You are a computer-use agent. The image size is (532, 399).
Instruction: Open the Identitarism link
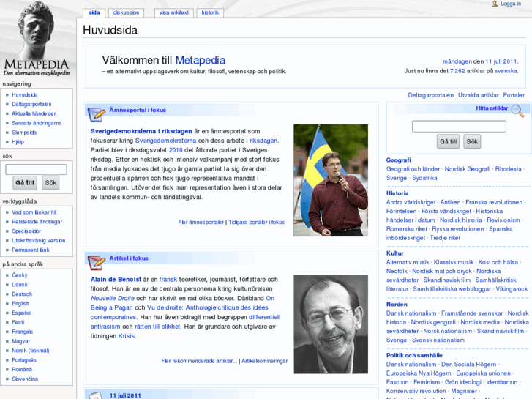click(502, 382)
